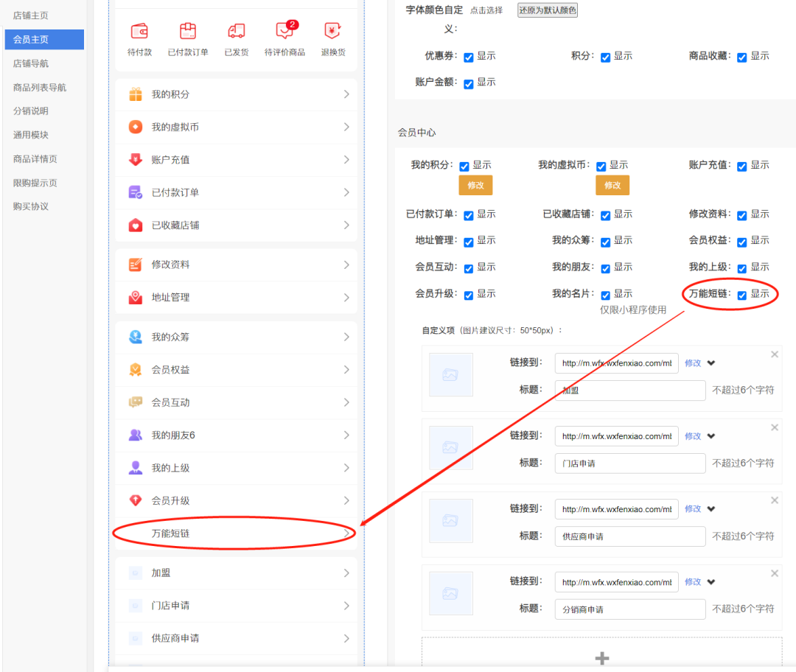Image resolution: width=796 pixels, height=672 pixels.
Task: Click the 我的朋友6 people icon
Action: [136, 435]
